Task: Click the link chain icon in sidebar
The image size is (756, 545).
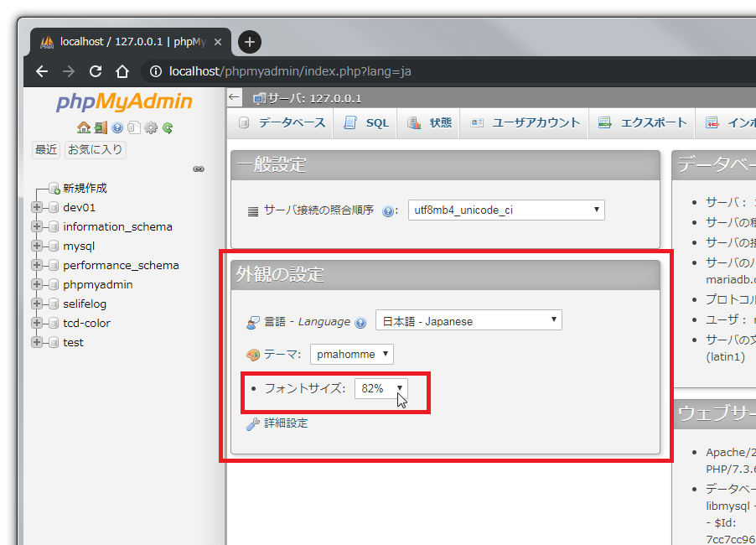Action: click(x=199, y=169)
